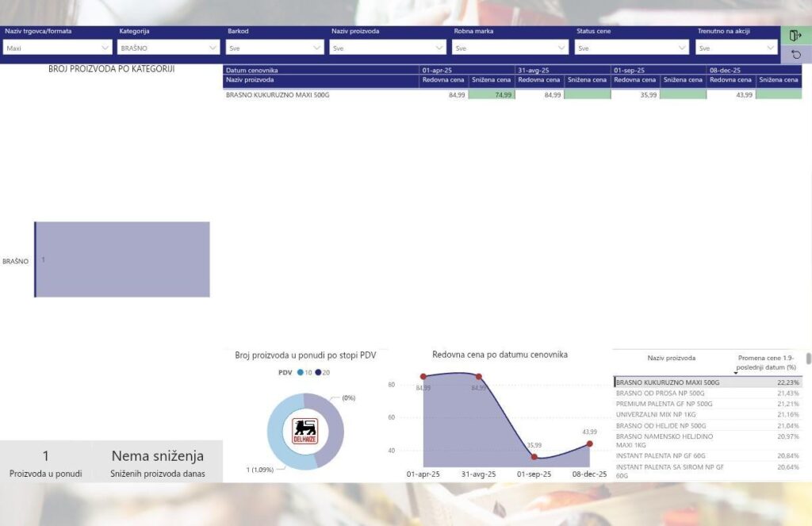812x526 pixels.
Task: Click the Delhaize lion logo in donut
Action: click(305, 432)
